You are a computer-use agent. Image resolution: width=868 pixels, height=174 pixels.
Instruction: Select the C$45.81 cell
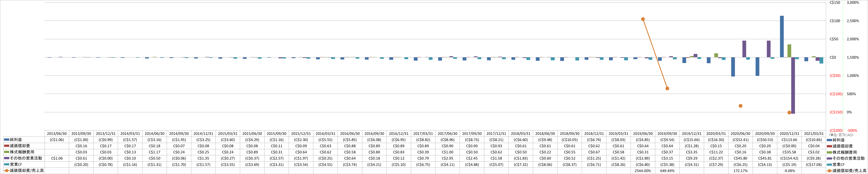(765, 158)
